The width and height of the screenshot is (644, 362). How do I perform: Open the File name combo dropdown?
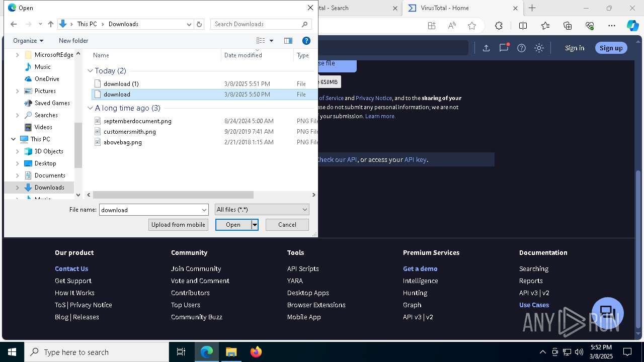(204, 210)
